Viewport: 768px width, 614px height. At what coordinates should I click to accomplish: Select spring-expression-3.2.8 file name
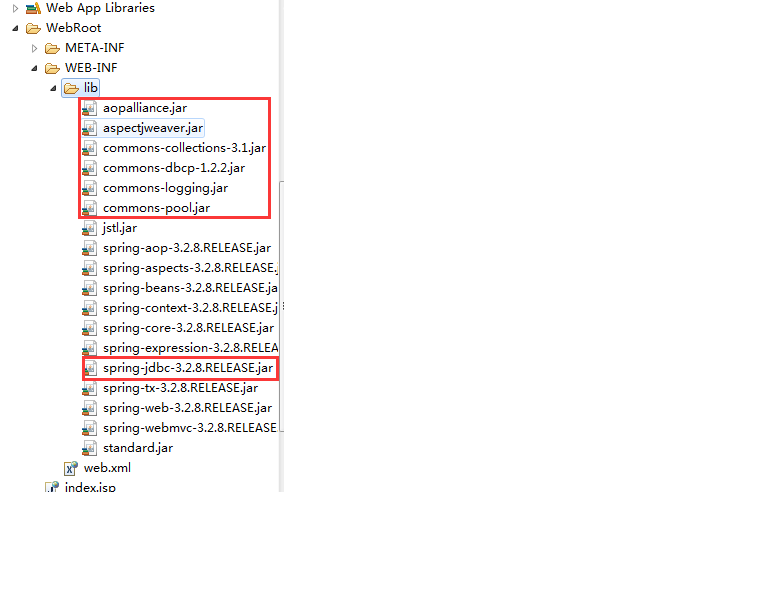pos(191,348)
